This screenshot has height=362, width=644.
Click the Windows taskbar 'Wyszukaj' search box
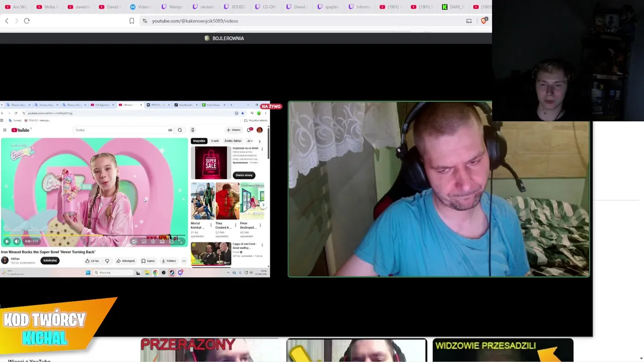(x=113, y=273)
